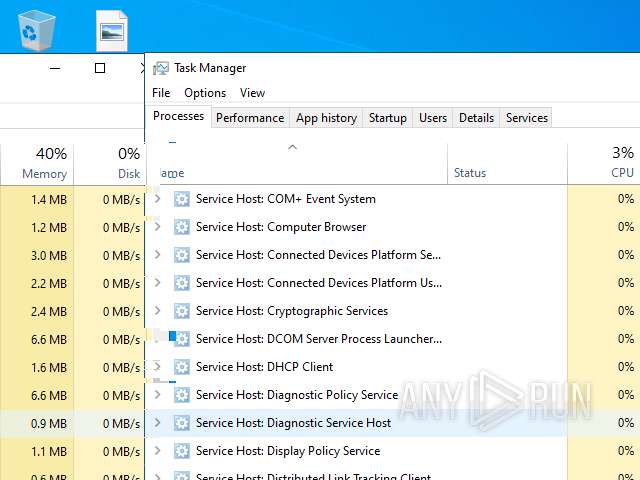Expand Connected Devices Platform Us... row
Viewport: 640px width, 480px height.
(158, 282)
